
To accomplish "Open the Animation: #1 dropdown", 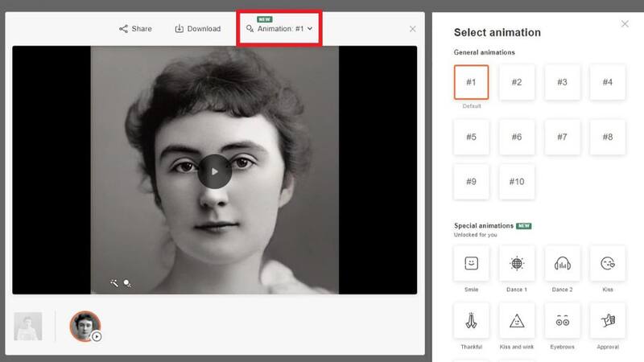I will (279, 29).
